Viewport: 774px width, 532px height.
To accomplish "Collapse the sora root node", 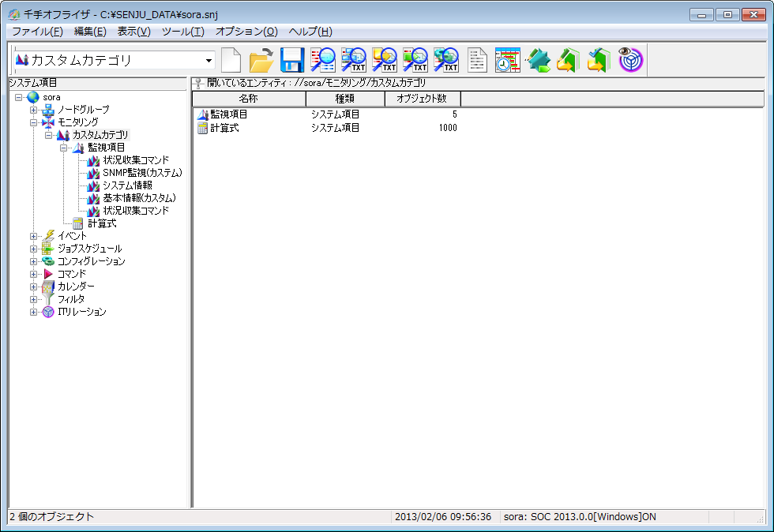I will click(x=18, y=97).
